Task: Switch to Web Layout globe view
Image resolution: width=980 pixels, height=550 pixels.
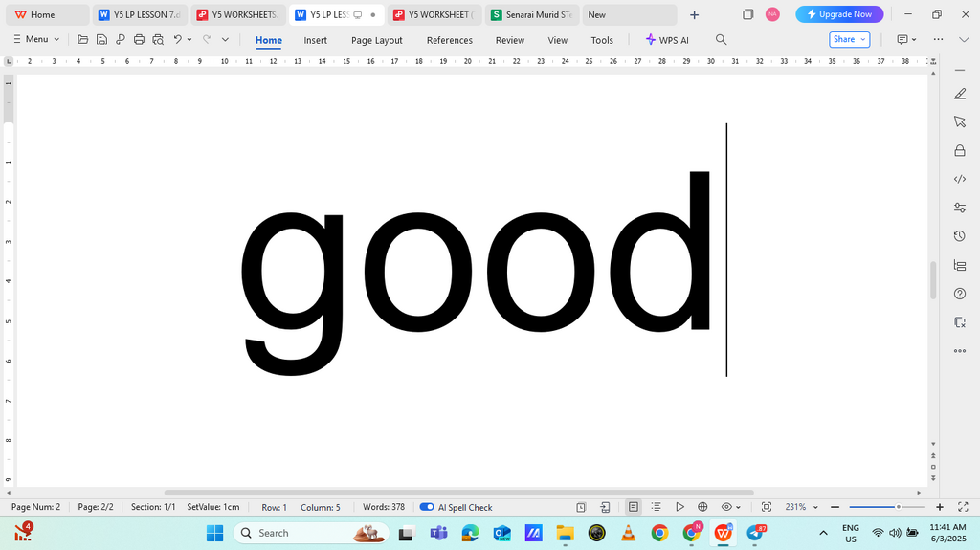Action: (702, 507)
